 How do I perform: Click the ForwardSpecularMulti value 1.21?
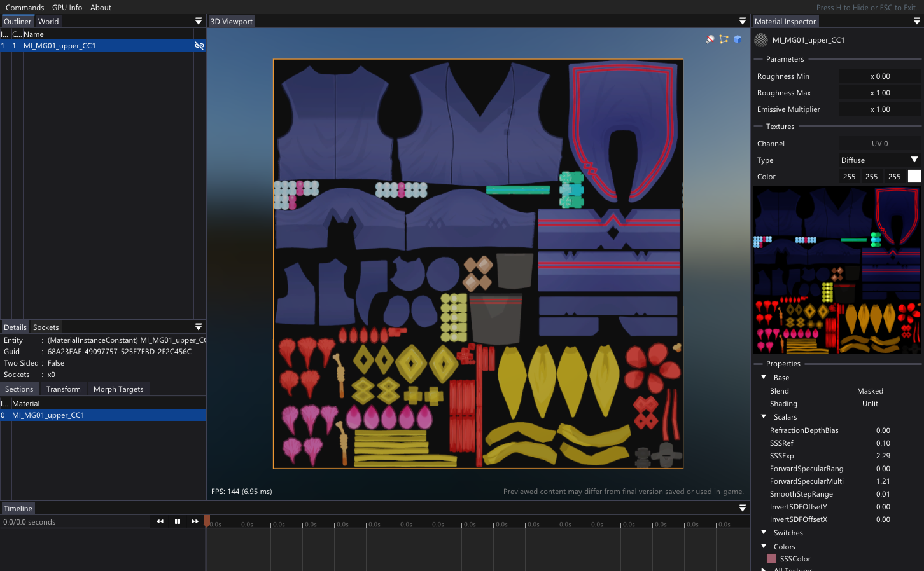[x=883, y=481]
